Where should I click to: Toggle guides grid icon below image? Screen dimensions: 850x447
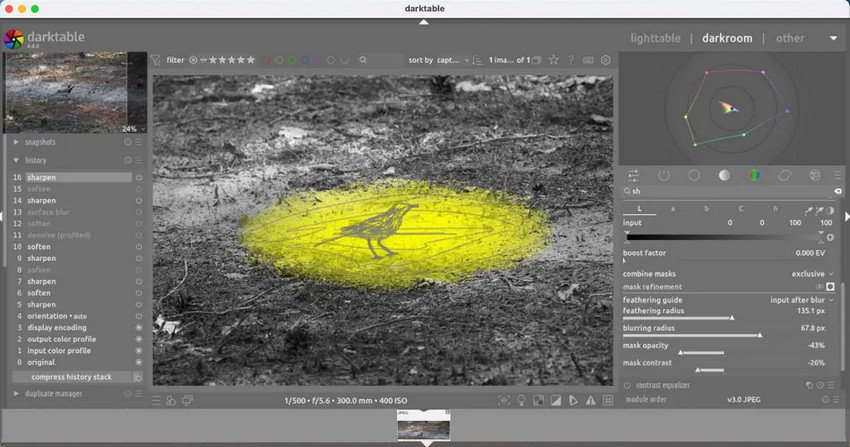tap(608, 400)
